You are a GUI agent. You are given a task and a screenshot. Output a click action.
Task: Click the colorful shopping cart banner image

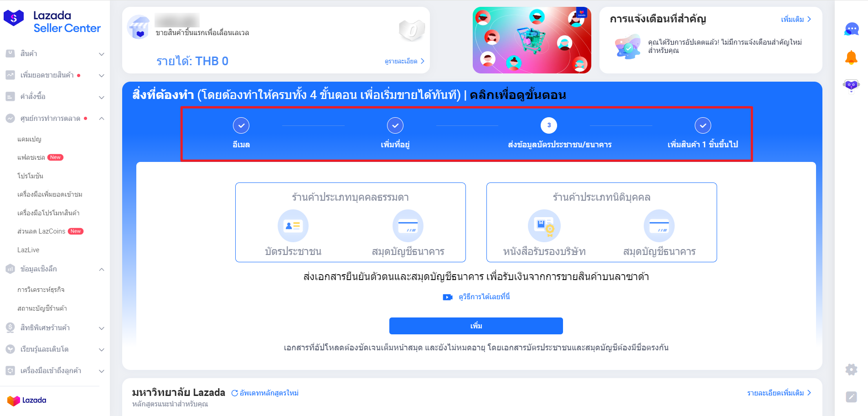tap(532, 40)
